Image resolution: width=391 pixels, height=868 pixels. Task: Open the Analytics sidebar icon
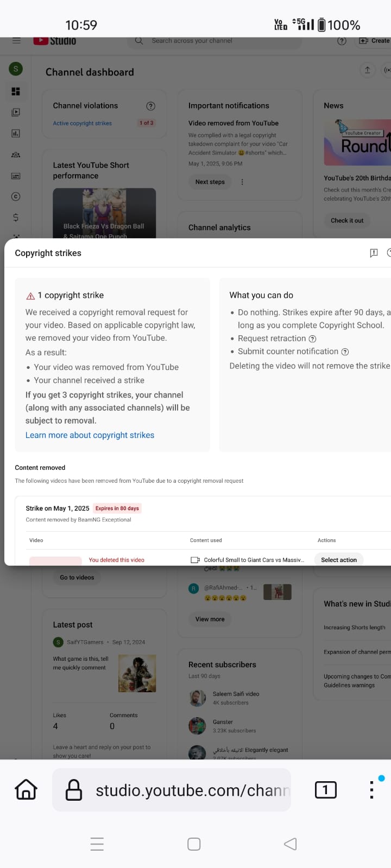[x=16, y=133]
